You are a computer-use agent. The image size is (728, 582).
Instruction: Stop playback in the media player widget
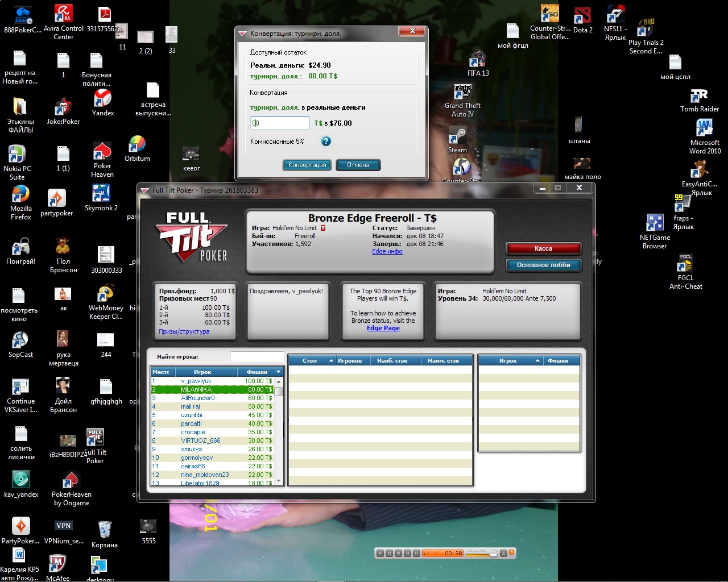pos(398,553)
